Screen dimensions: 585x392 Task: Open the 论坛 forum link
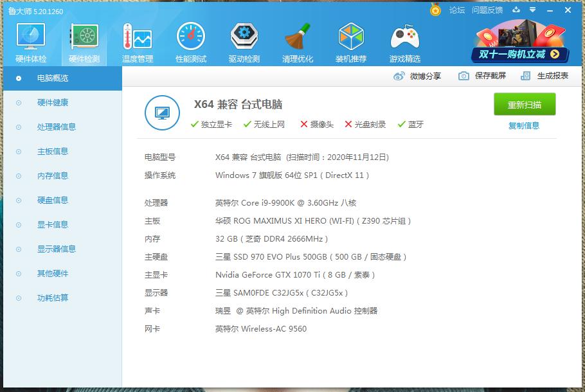coord(457,10)
